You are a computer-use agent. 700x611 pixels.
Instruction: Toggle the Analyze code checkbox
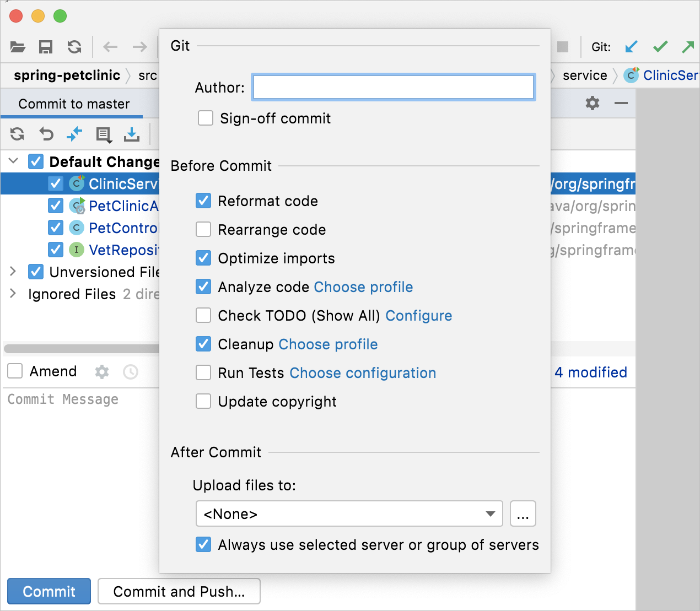click(x=203, y=286)
